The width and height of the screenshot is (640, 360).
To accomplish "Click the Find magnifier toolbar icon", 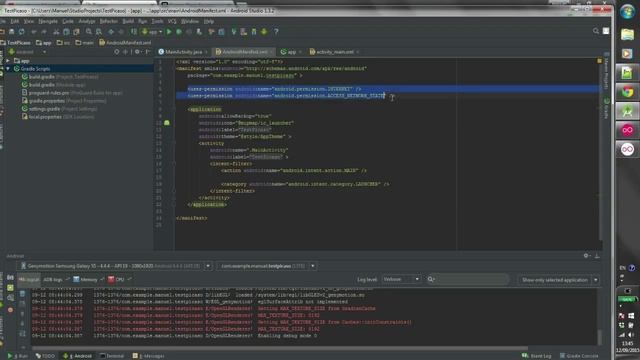I will click(x=89, y=31).
